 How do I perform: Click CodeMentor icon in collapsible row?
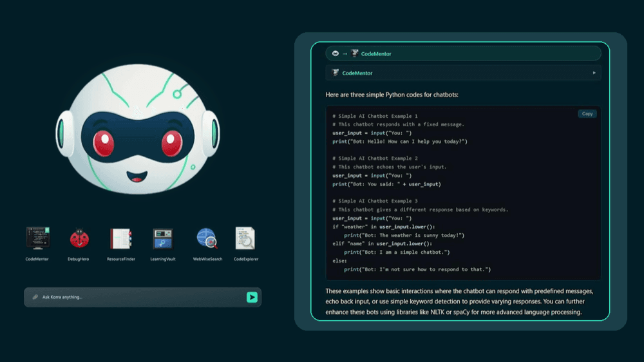[x=336, y=73]
